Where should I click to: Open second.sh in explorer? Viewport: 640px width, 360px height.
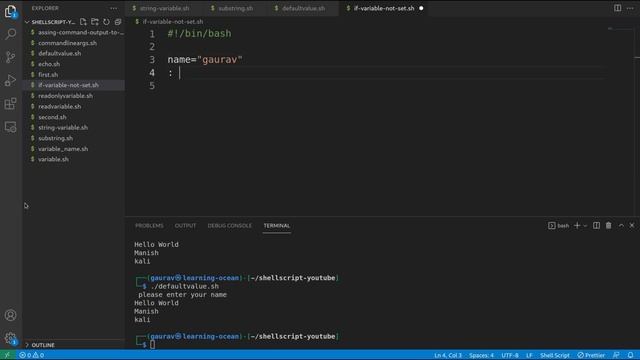tap(73, 117)
